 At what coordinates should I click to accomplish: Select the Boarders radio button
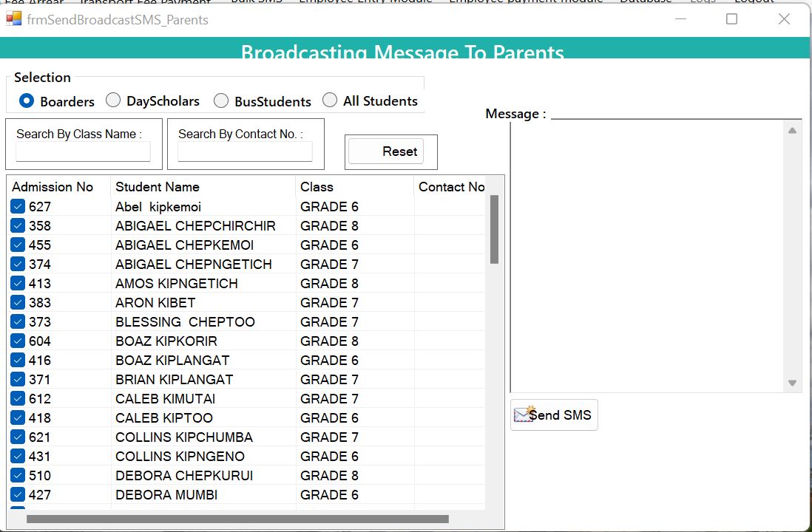(x=27, y=100)
